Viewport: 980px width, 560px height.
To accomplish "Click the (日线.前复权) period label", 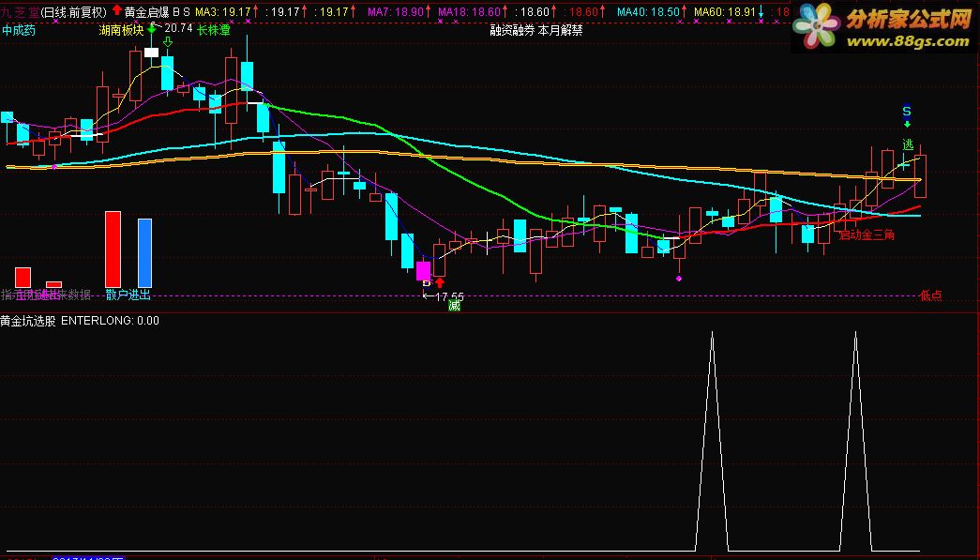I will [x=74, y=11].
